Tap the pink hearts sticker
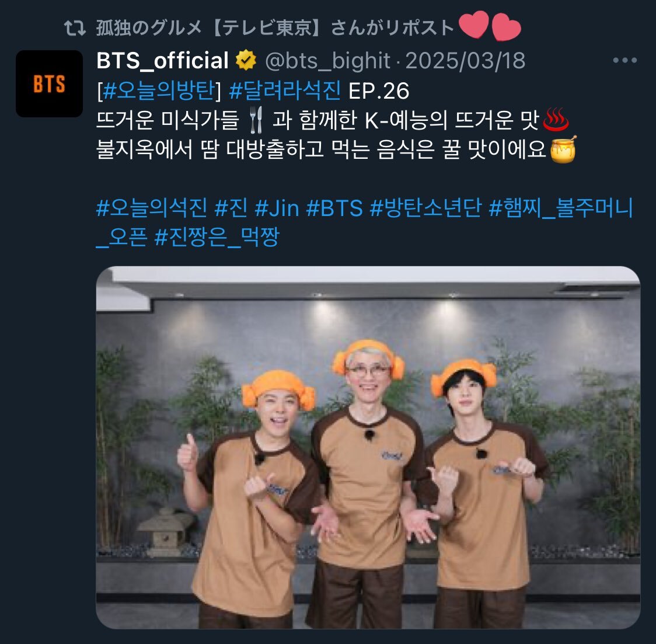Viewport: 656px width, 644px height. (x=490, y=26)
